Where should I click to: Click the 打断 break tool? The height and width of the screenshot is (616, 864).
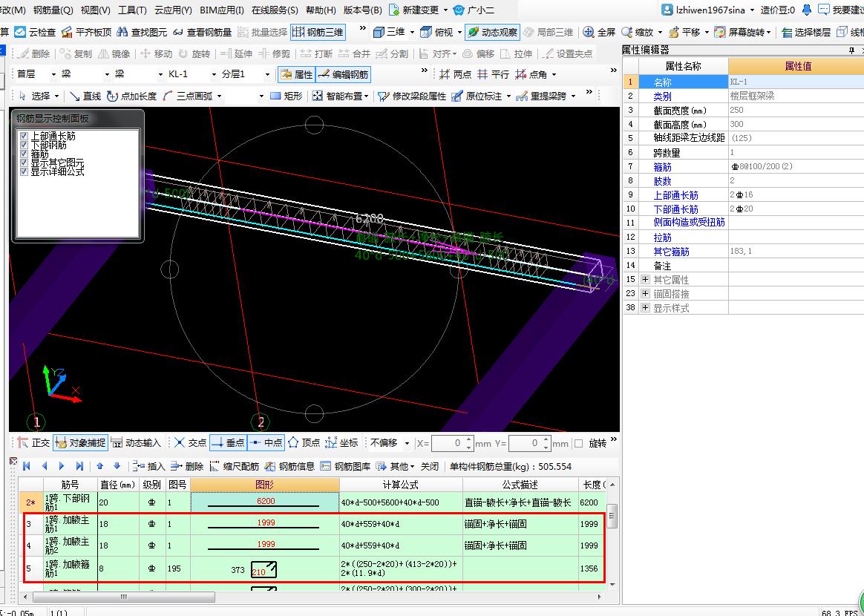[316, 53]
